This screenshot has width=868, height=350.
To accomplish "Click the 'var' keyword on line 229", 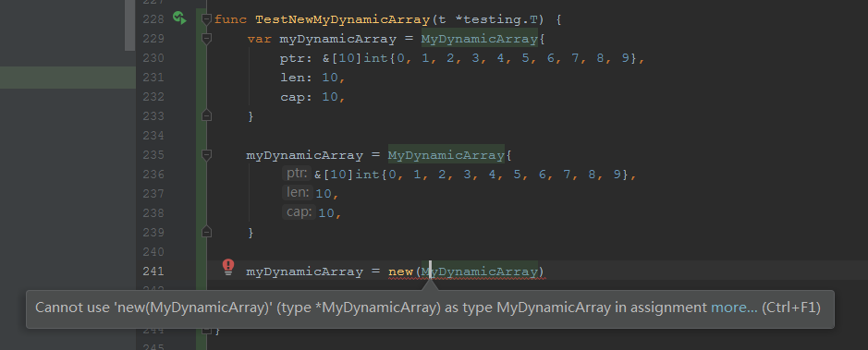I will 259,40.
